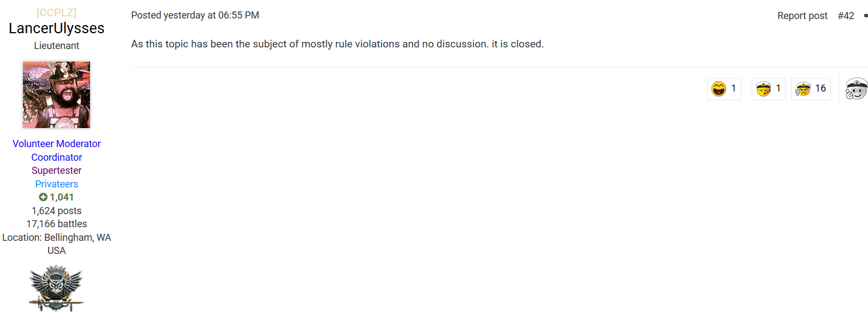
Task: Click the 1,041 reputation score
Action: 62,197
